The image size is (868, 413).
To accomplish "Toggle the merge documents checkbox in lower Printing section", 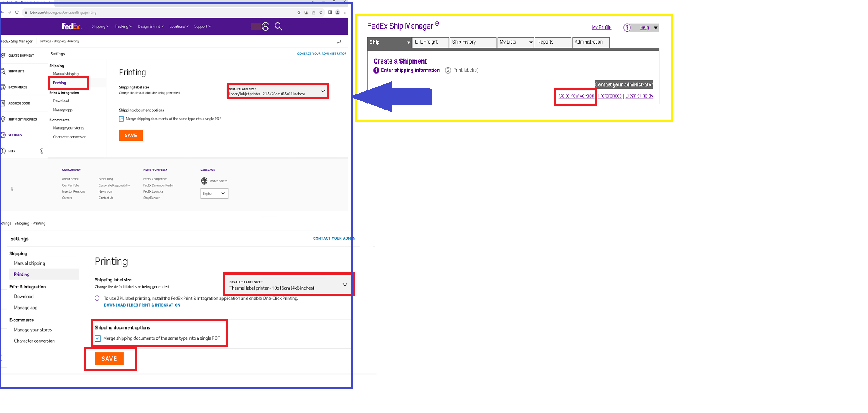I will [98, 338].
